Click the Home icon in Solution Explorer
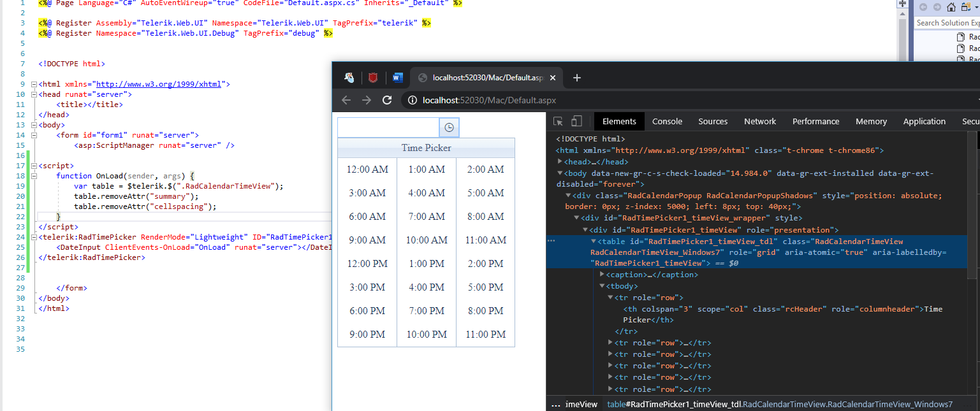 [951, 7]
